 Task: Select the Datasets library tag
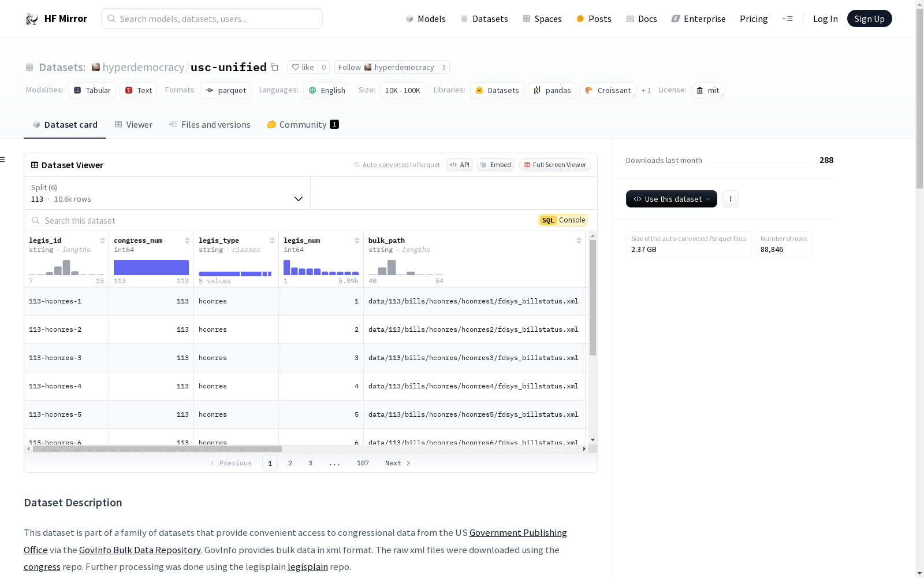497,90
